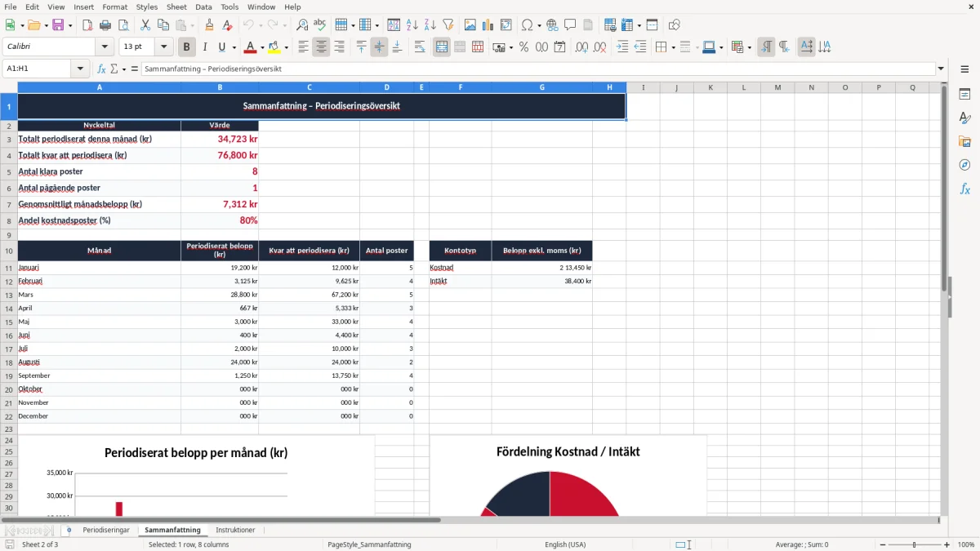Click Sort Ascending icon
Image resolution: width=980 pixels, height=551 pixels.
(x=412, y=25)
